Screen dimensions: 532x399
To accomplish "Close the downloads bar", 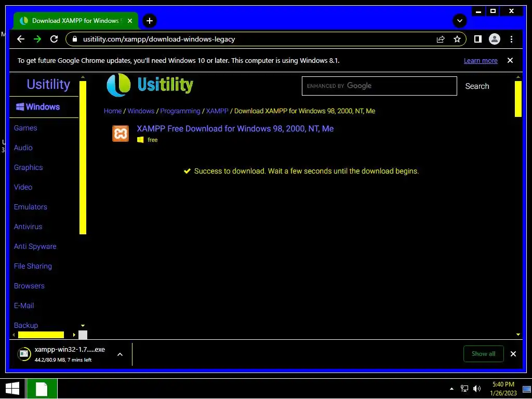I will tap(513, 354).
